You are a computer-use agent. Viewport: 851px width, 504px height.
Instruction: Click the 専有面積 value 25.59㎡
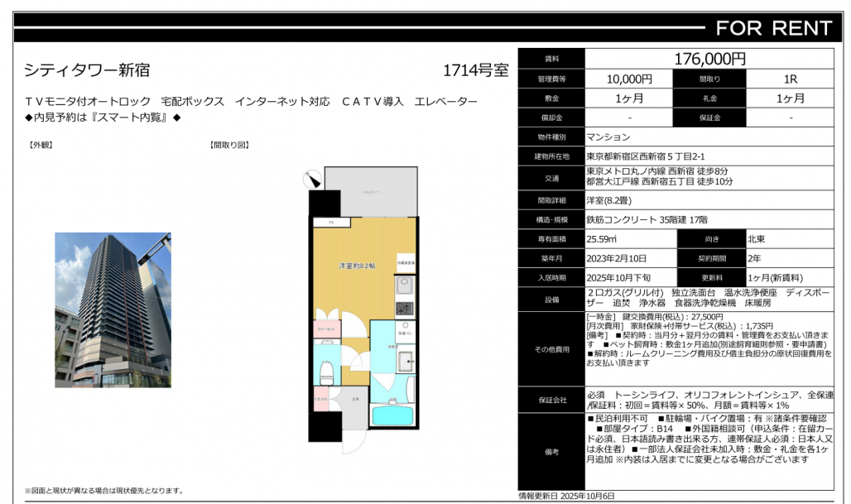point(600,238)
